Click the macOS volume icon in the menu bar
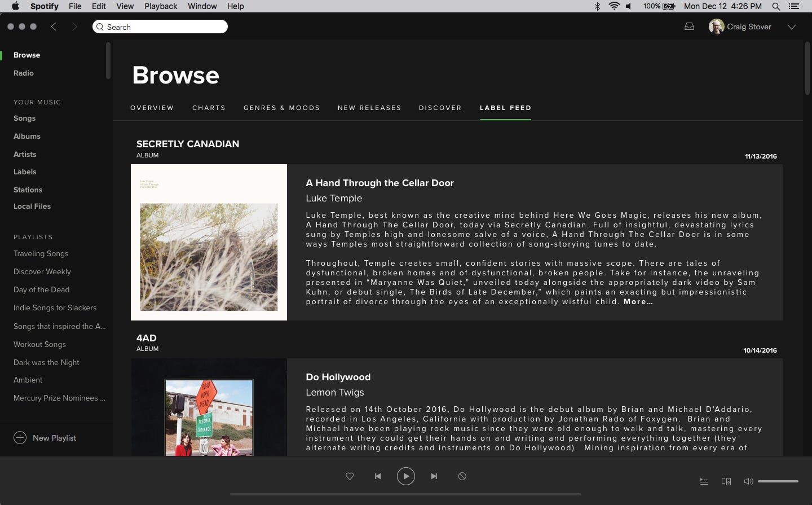Screen dimensions: 812x505 [629, 6]
